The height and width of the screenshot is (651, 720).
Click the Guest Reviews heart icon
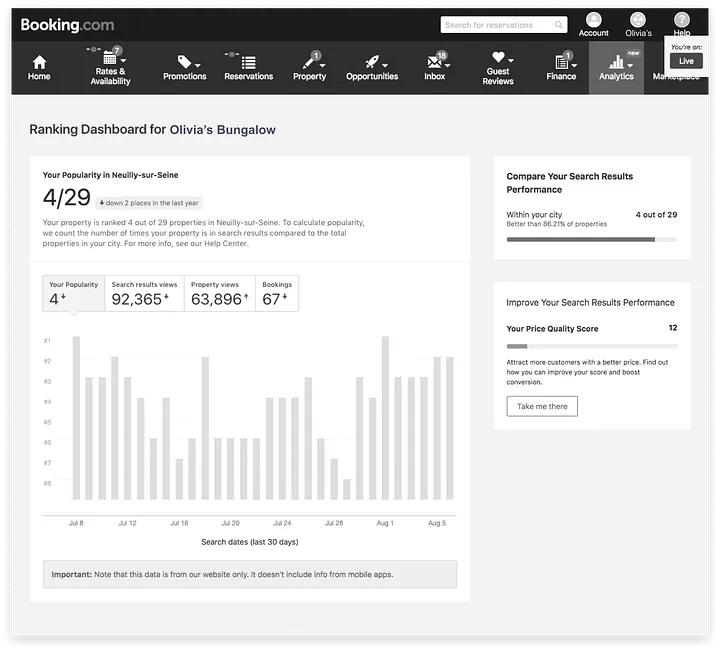(497, 58)
